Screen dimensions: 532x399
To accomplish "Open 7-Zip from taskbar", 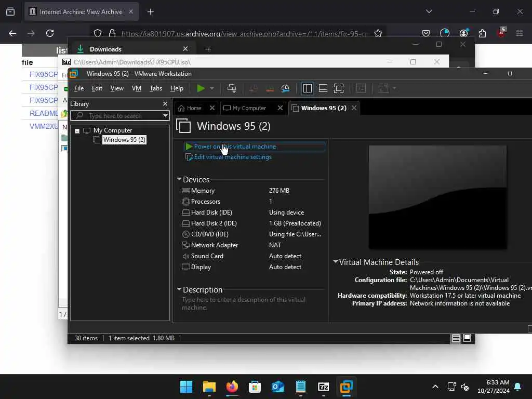I will pyautogui.click(x=323, y=387).
